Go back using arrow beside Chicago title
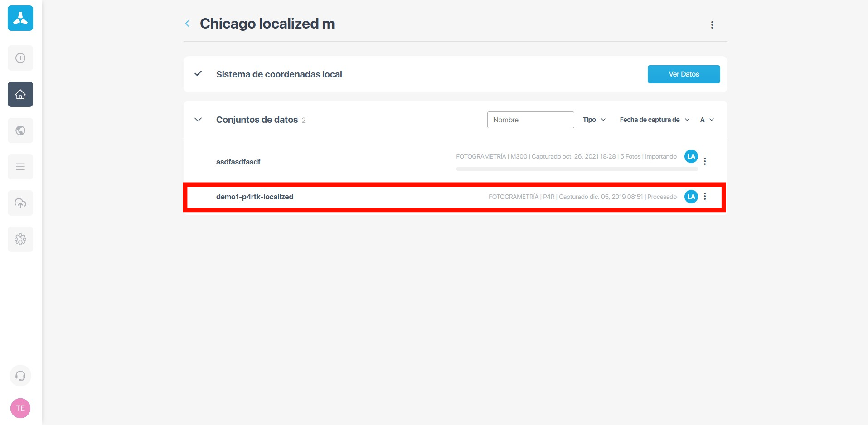The width and height of the screenshot is (868, 425). (188, 24)
